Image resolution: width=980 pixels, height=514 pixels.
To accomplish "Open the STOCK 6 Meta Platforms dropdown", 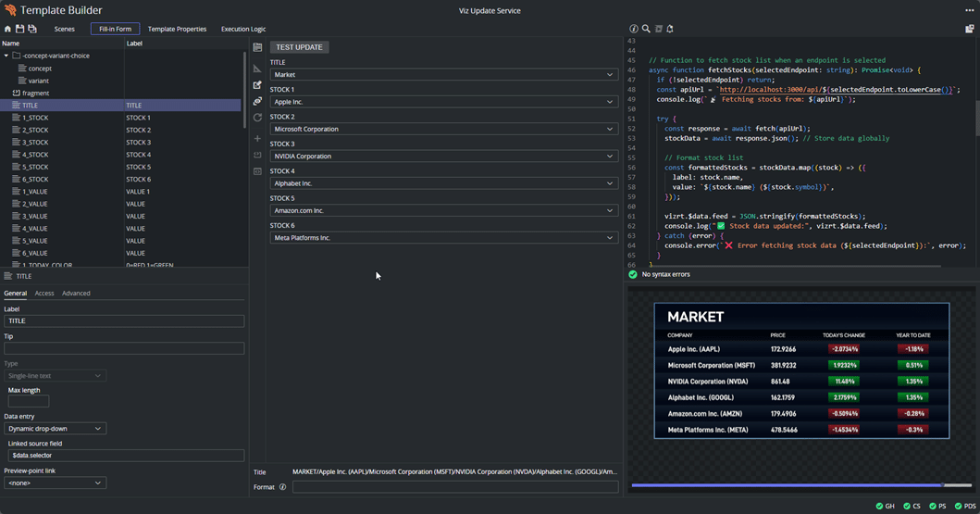I will pos(443,238).
